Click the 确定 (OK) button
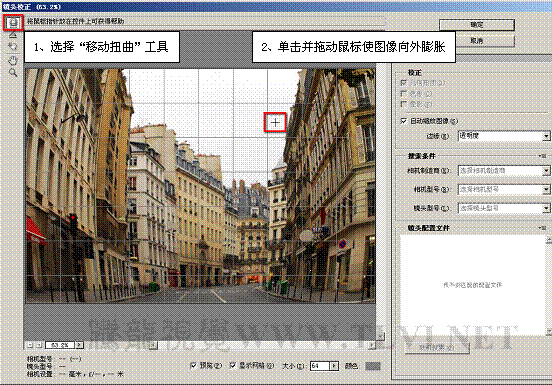Screen dimensions: 552x385 [x=477, y=25]
